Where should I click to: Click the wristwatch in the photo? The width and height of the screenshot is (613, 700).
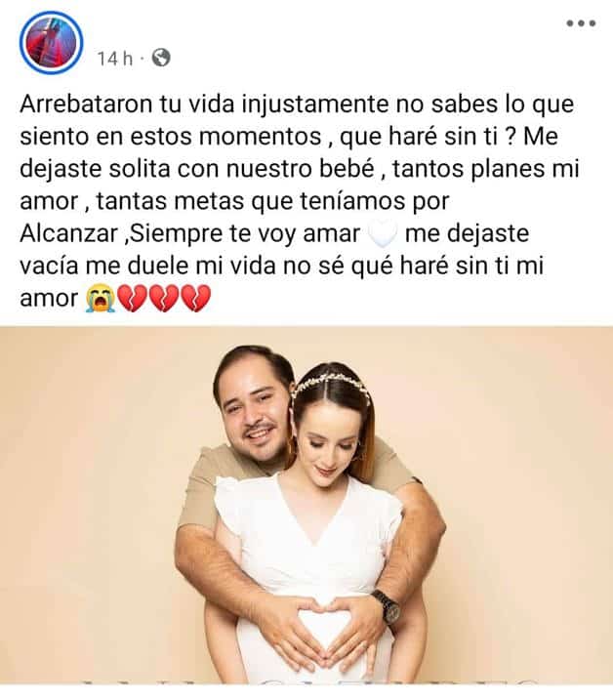388,606
